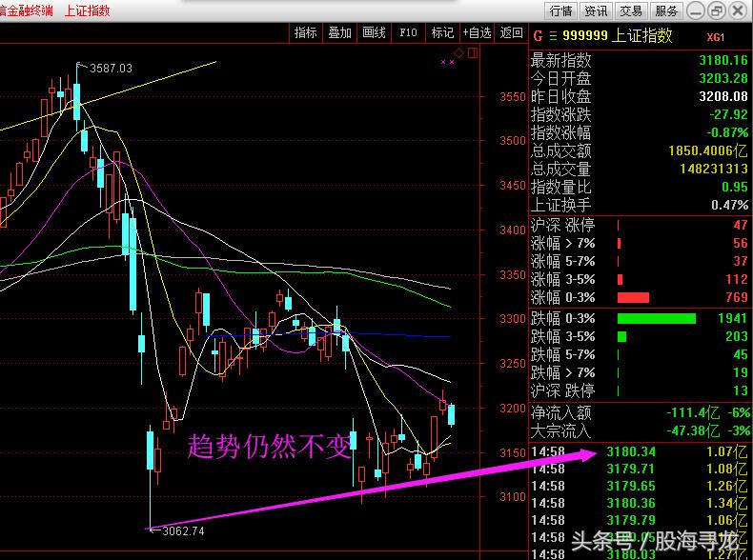Click the 涨幅 > 7% row
This screenshot has height=560, width=753.
640,243
